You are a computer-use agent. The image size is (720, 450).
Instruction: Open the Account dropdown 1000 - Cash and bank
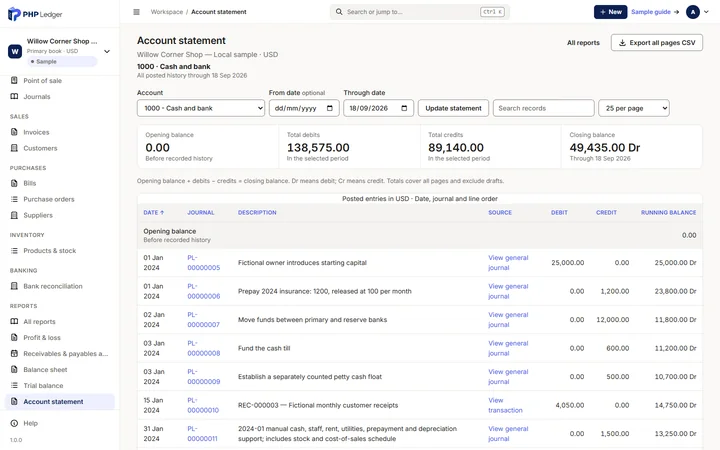point(201,108)
